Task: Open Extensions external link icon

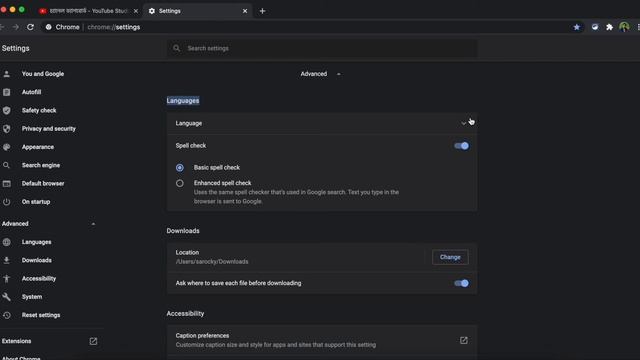Action: coord(93,341)
